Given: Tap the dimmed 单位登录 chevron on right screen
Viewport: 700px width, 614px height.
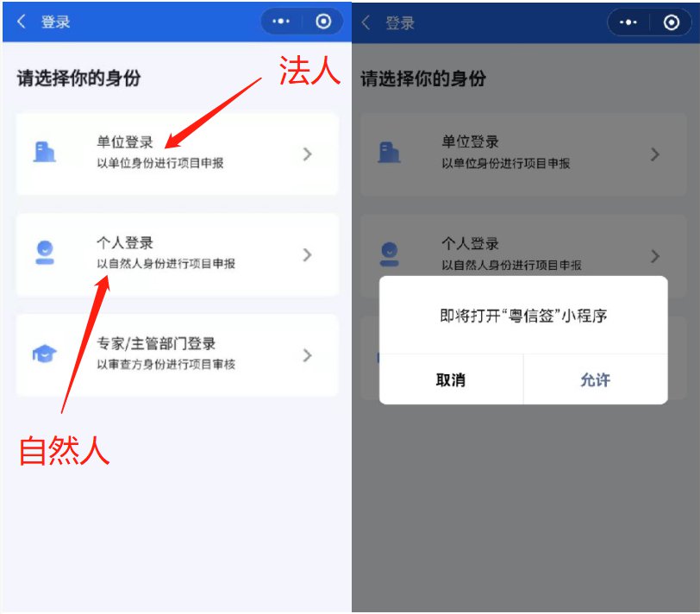Looking at the screenshot, I should click(x=655, y=154).
